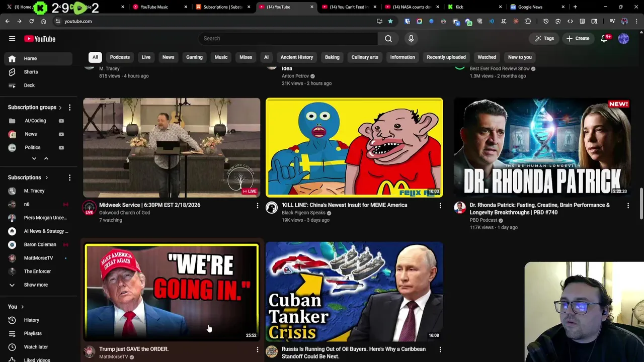Open the Midweek Service video title
Screen dimensions: 644x362
[149, 205]
